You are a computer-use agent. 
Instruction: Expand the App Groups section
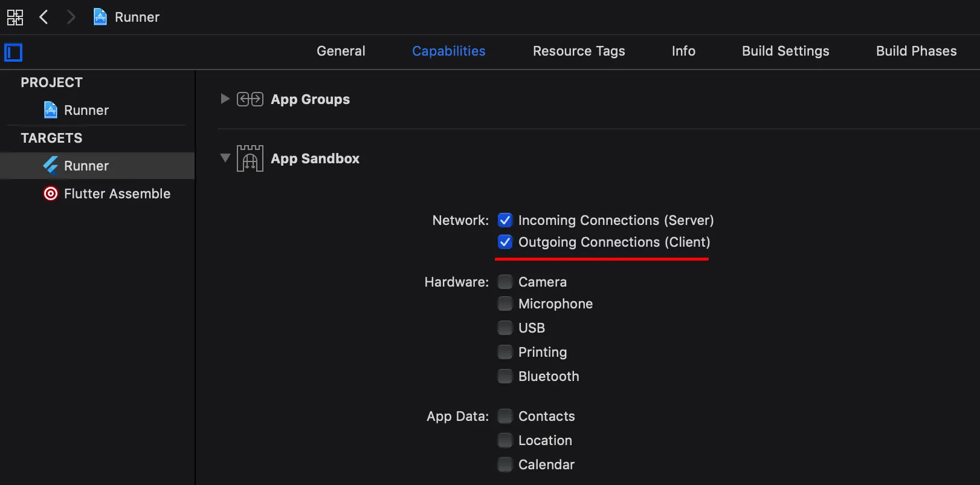point(225,99)
